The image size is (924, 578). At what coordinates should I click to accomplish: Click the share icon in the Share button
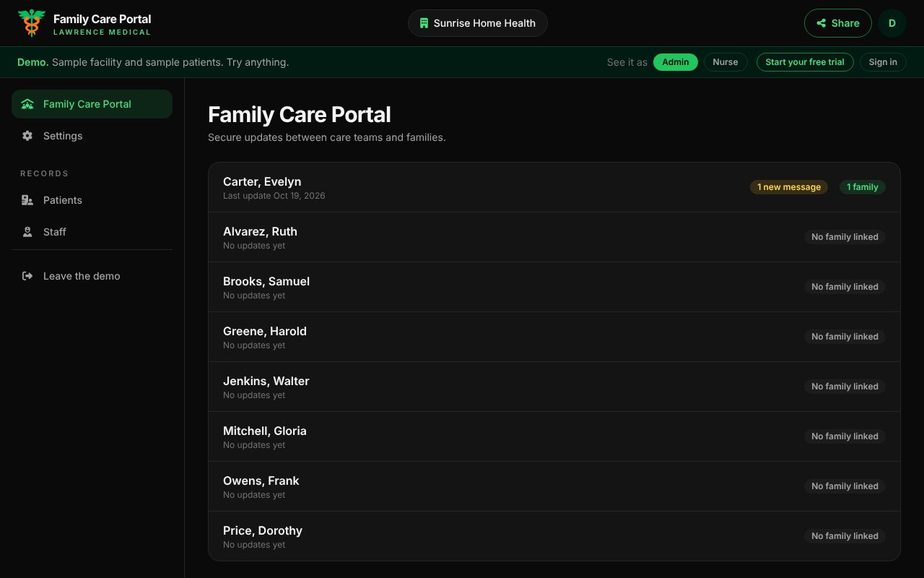[821, 23]
